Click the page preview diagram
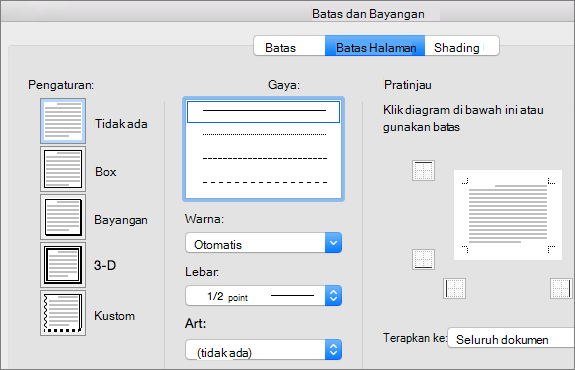 tap(508, 215)
